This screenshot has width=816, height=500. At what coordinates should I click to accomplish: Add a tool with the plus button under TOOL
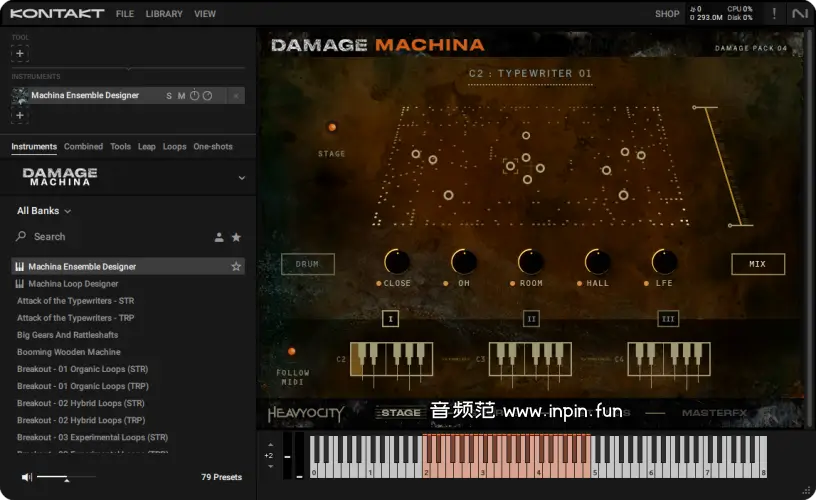pyautogui.click(x=20, y=54)
